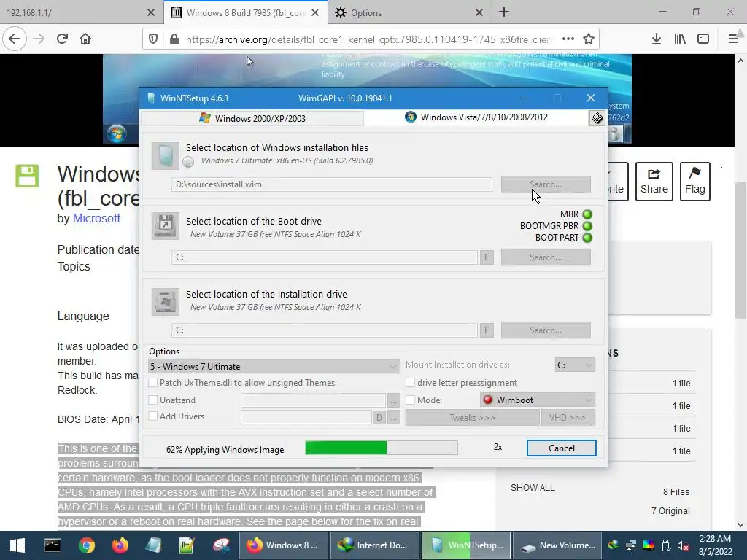Click the Installation drive C: path field
The image size is (747, 560).
pos(324,330)
